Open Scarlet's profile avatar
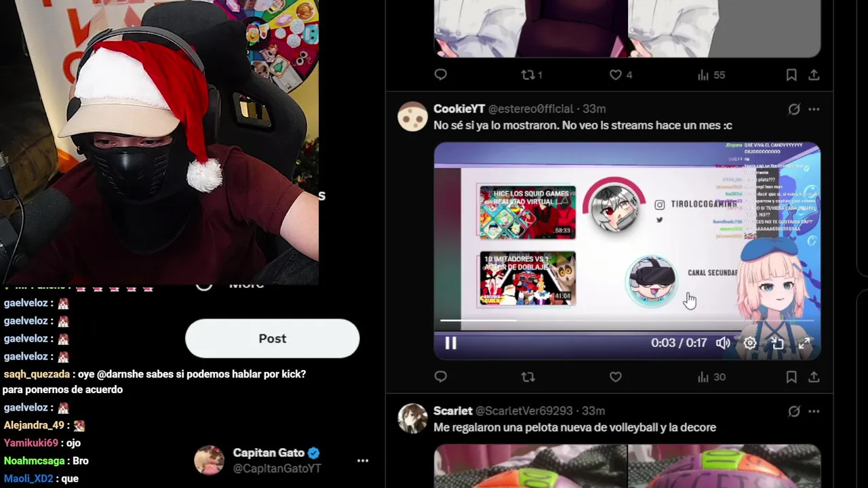The width and height of the screenshot is (868, 488). point(412,418)
